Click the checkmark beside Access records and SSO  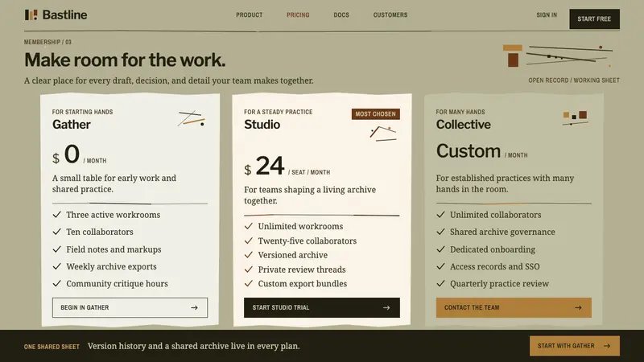(440, 266)
